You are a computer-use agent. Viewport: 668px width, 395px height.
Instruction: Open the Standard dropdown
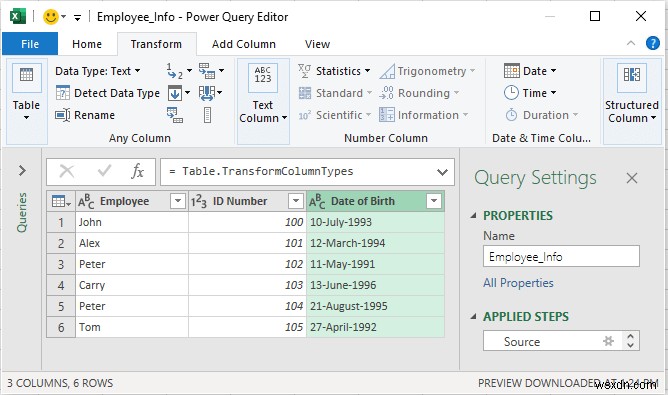click(335, 93)
